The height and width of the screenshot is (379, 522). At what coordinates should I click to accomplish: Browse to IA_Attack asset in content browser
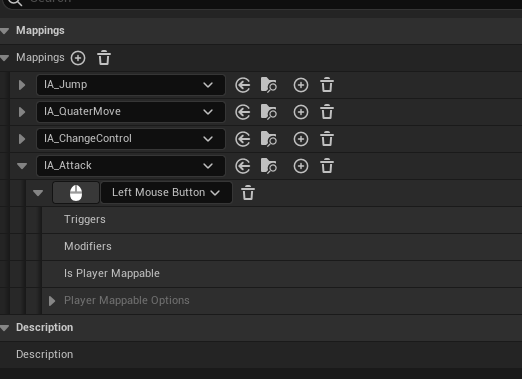pos(269,166)
